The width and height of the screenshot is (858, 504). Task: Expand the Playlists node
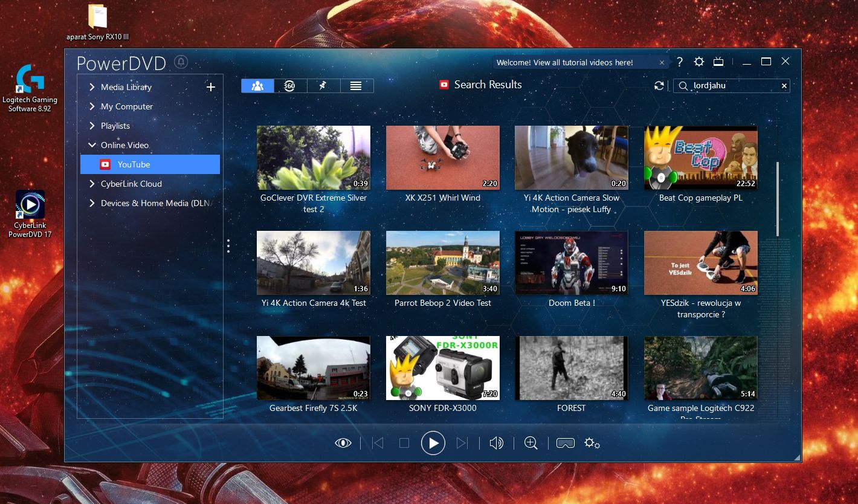click(92, 126)
